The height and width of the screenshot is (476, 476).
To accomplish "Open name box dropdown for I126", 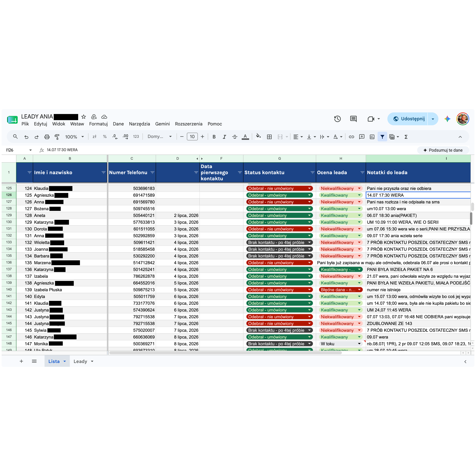I will (31, 150).
